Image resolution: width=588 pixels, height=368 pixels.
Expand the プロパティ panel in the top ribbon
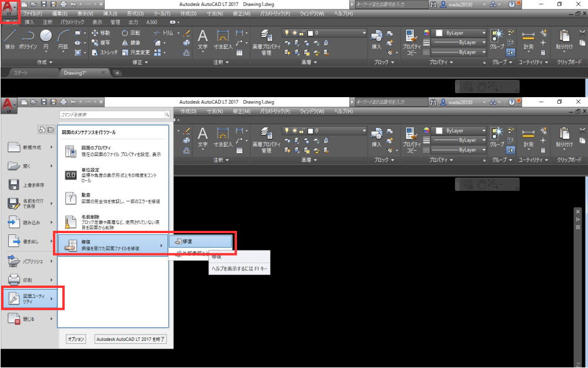point(441,62)
